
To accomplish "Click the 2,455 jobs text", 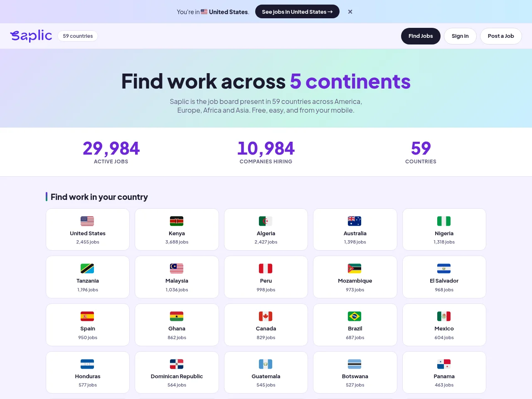I will tap(88, 242).
